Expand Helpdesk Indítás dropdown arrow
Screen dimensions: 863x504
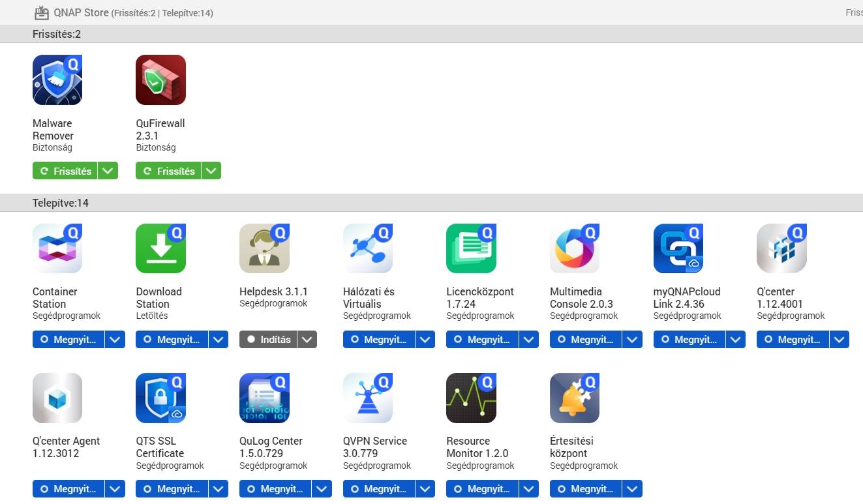pyautogui.click(x=308, y=340)
